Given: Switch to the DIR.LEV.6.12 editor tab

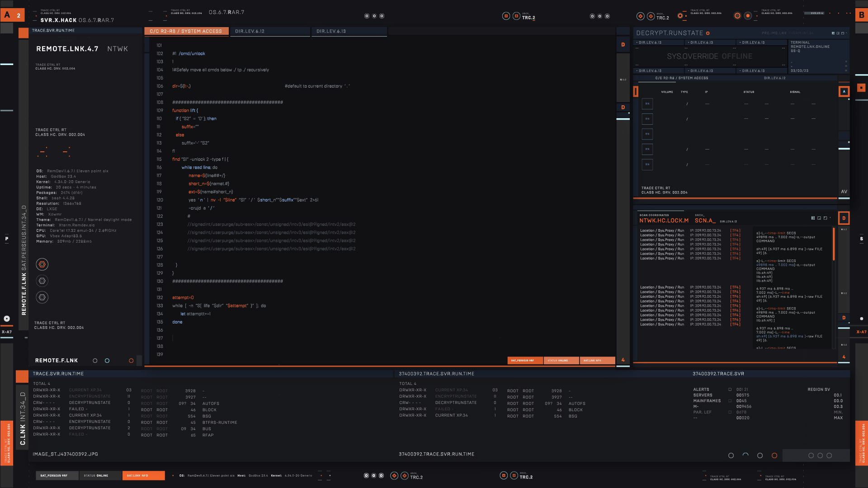Looking at the screenshot, I should (x=250, y=31).
